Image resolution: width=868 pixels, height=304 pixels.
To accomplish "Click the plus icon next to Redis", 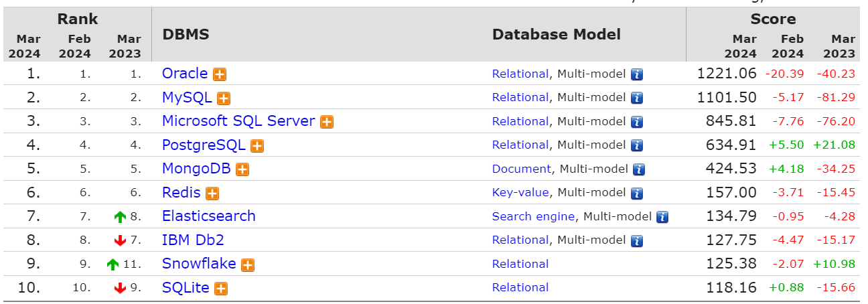I will click(212, 194).
